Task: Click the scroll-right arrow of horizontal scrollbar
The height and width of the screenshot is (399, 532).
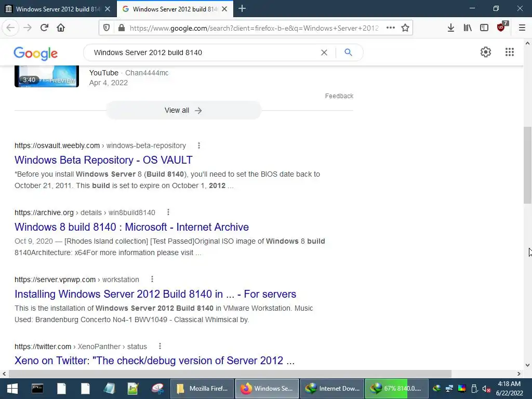Action: tap(519, 374)
